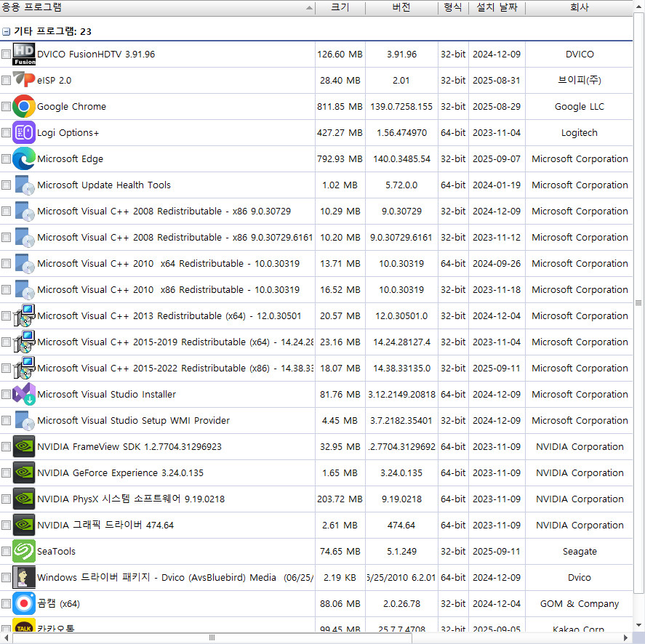Click the horizontal scrollbar thumb
Image resolution: width=645 pixels, height=644 pixels.
(x=212, y=638)
